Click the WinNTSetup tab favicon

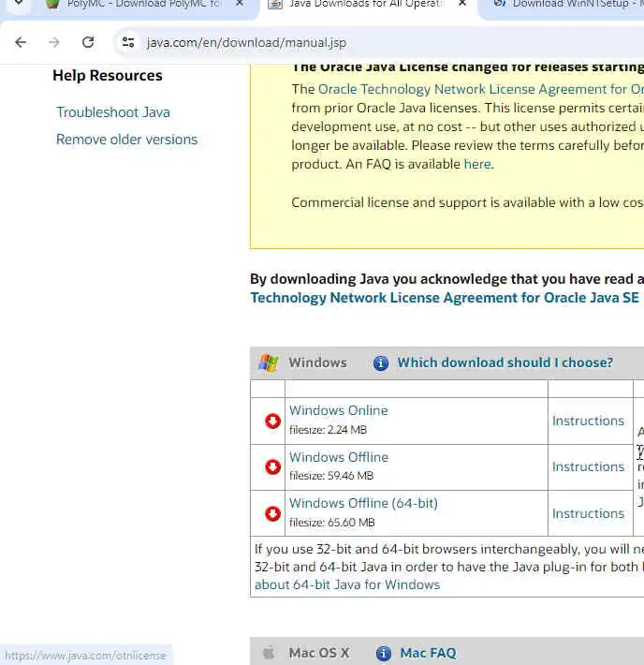tap(500, 4)
